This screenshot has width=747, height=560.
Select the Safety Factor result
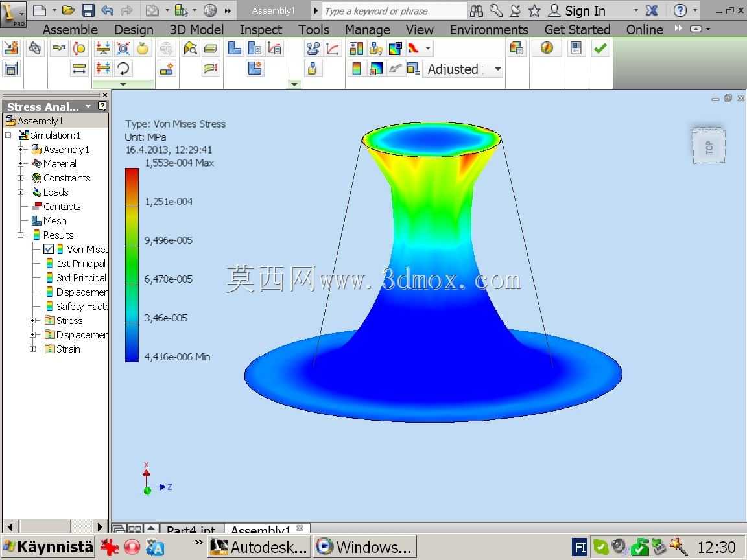click(77, 306)
